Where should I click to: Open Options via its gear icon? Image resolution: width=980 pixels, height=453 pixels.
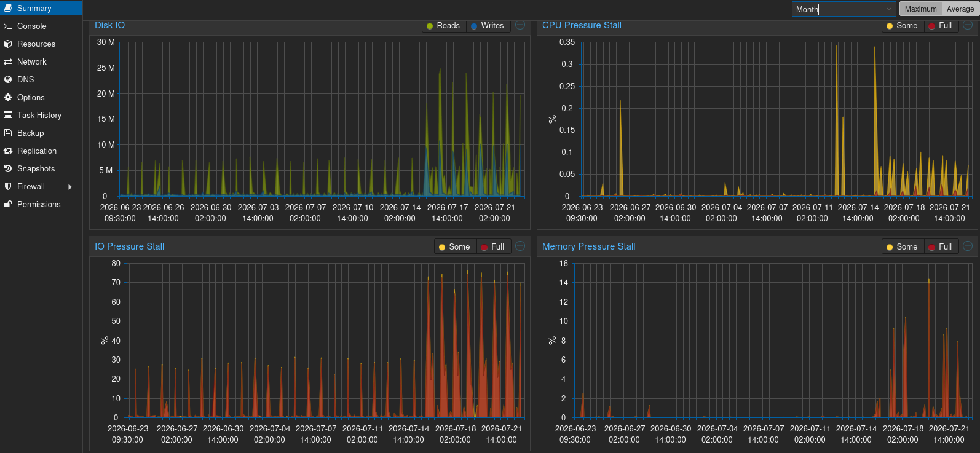(x=8, y=98)
